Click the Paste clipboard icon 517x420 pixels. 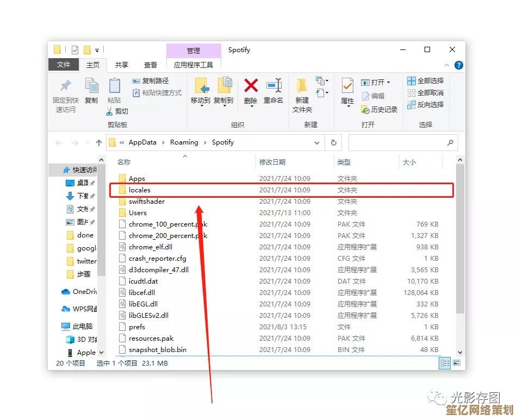coord(114,86)
